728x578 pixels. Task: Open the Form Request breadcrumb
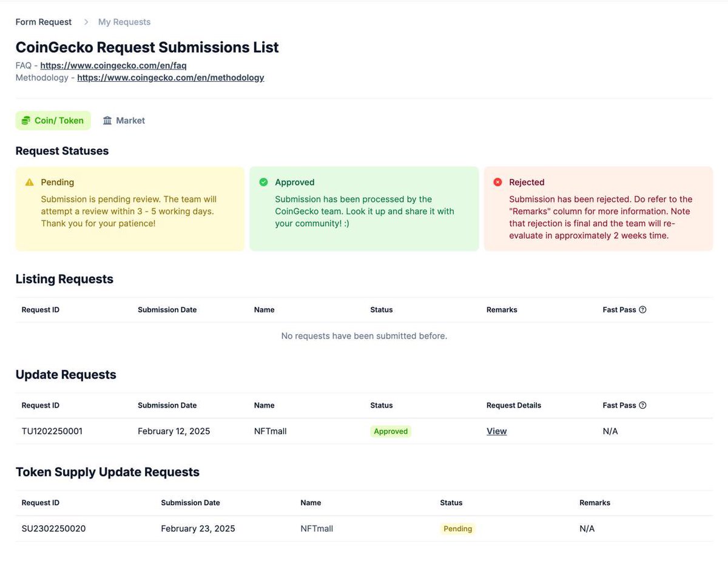pyautogui.click(x=44, y=22)
